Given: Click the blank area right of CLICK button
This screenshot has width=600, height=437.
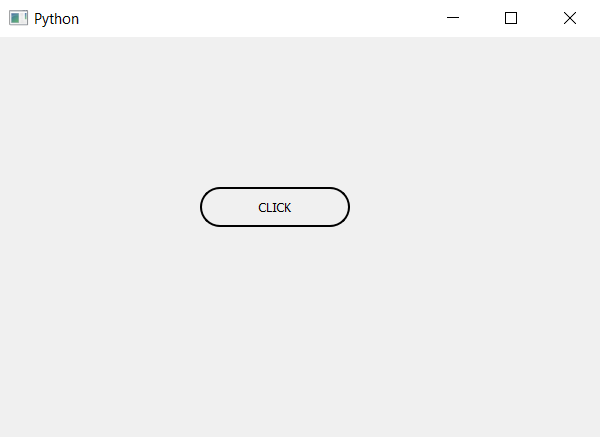Looking at the screenshot, I should 474,207.
